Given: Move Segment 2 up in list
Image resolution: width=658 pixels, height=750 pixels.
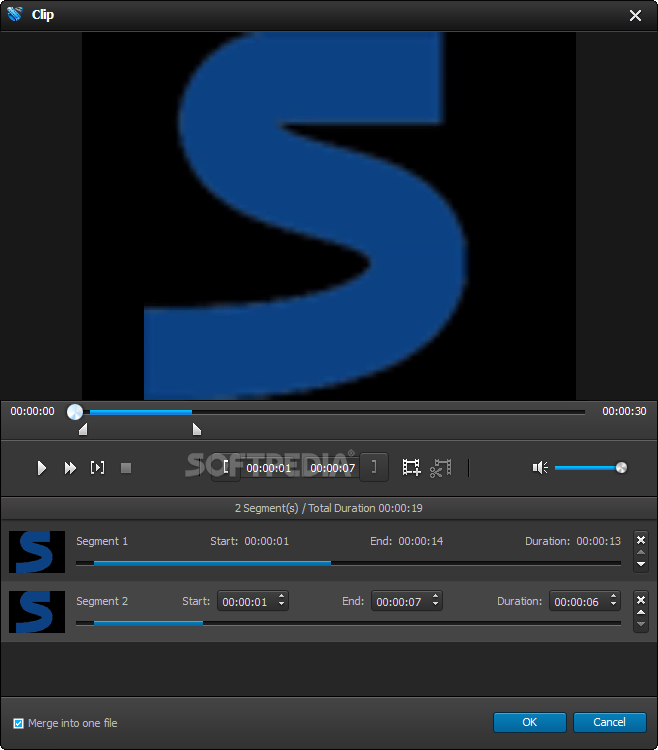Looking at the screenshot, I should (x=641, y=612).
